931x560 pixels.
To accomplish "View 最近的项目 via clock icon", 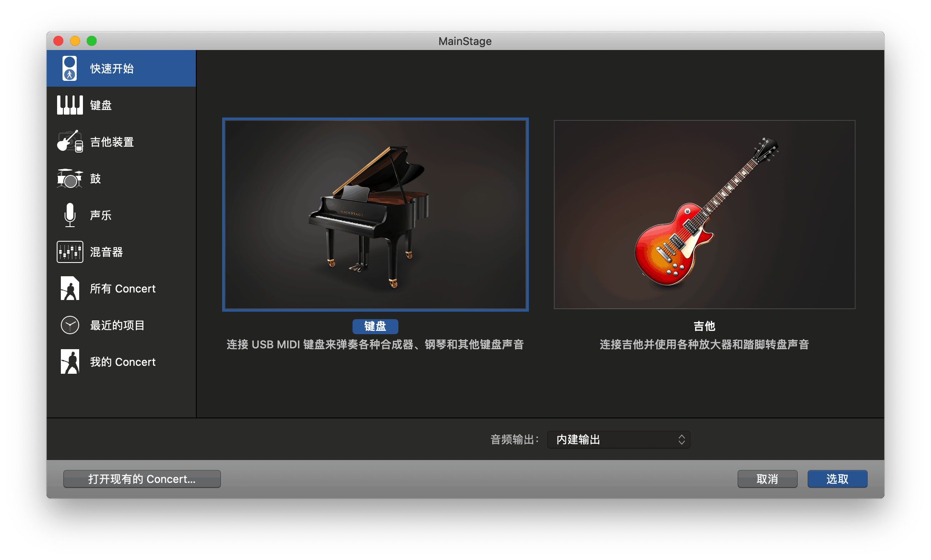I will pos(70,325).
